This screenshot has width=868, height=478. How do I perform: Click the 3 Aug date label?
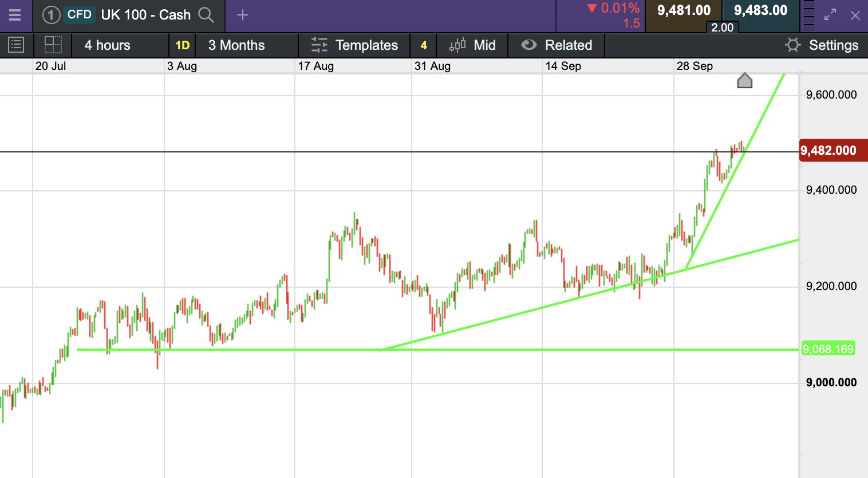pyautogui.click(x=182, y=66)
